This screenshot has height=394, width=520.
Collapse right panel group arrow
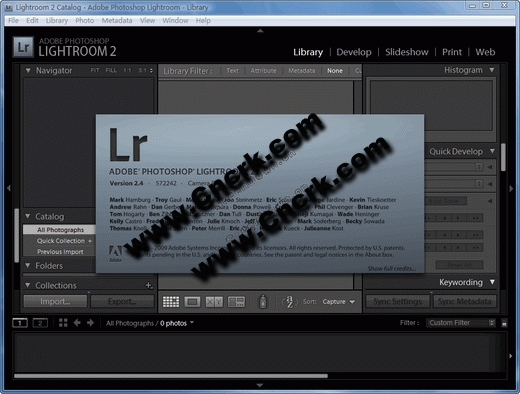click(511, 188)
